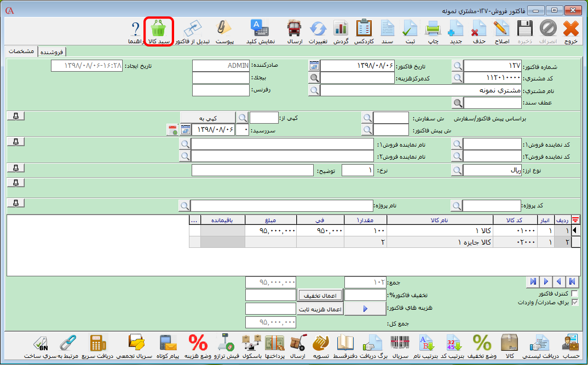
Task: Click the کپی به button
Action: pos(207,117)
